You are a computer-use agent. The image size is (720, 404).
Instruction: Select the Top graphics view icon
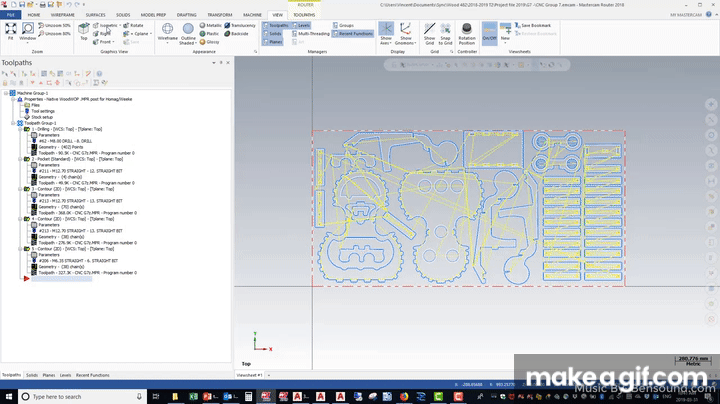pyautogui.click(x=84, y=31)
